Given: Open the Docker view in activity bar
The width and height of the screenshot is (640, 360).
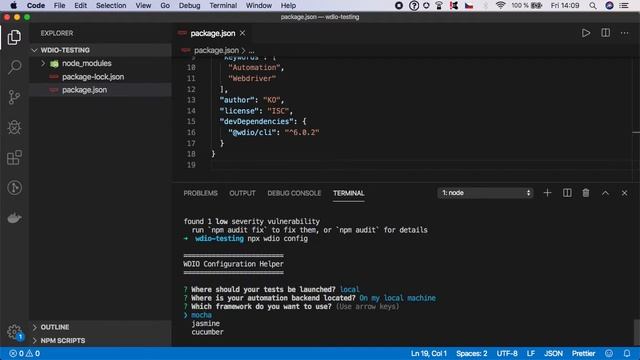Looking at the screenshot, I should 14,218.
